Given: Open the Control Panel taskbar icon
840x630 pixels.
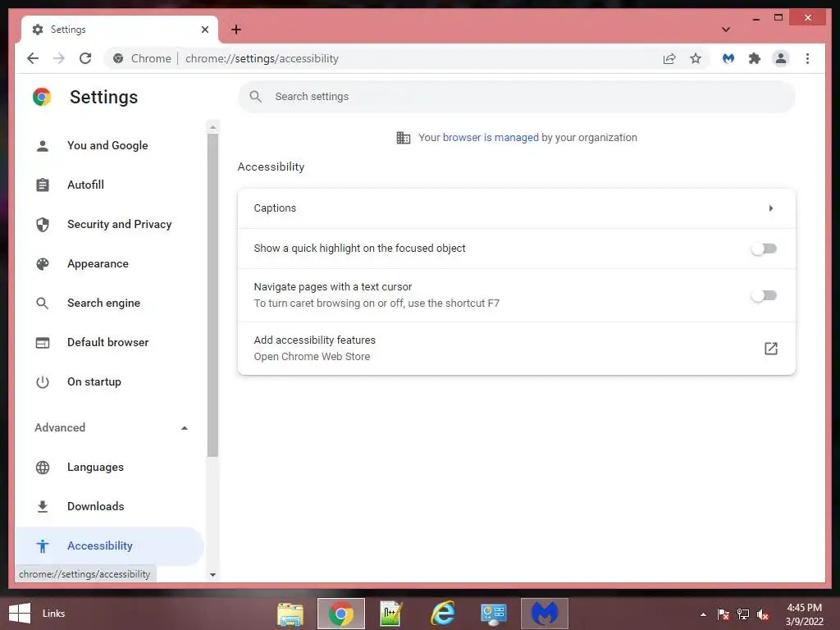Looking at the screenshot, I should [x=493, y=614].
